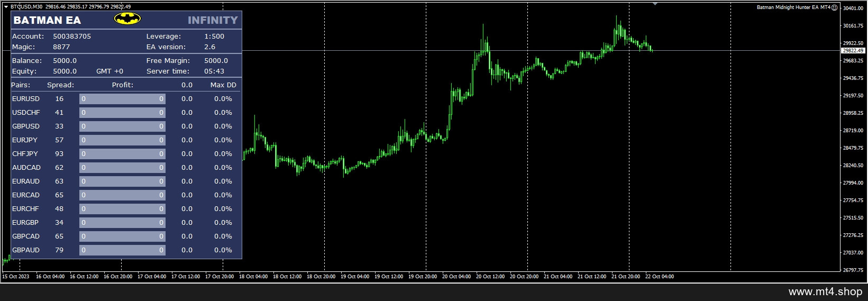Click the Batman logo icon

point(127,20)
